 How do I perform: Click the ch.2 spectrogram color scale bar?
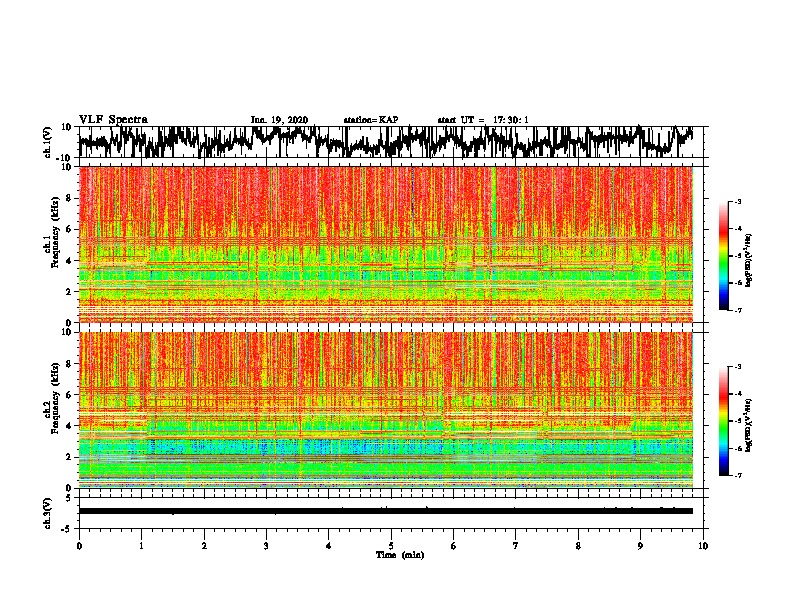[724, 421]
